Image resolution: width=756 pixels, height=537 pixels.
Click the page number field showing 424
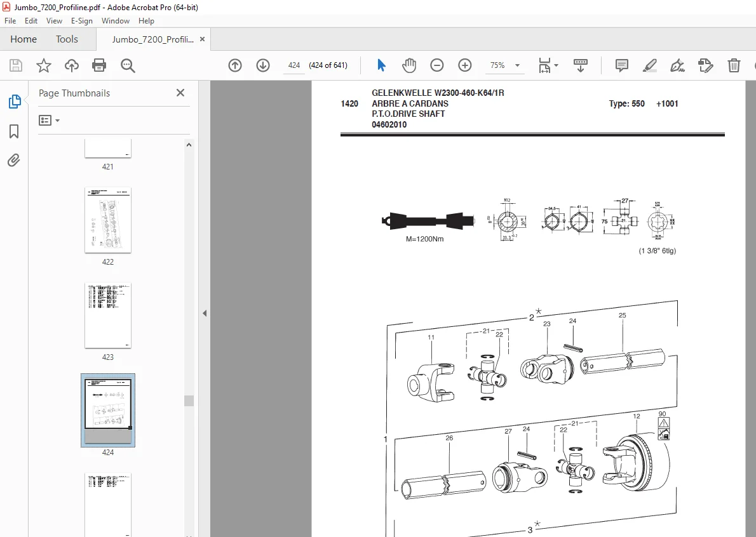pyautogui.click(x=294, y=65)
